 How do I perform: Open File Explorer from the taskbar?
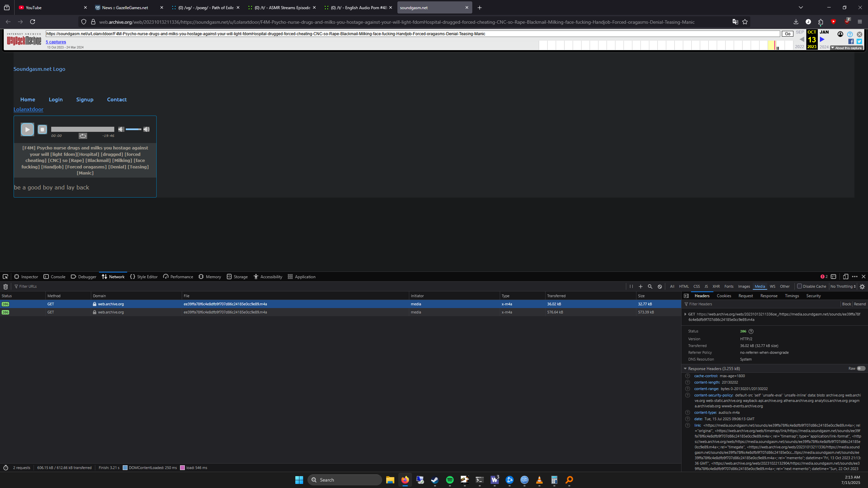click(x=390, y=480)
